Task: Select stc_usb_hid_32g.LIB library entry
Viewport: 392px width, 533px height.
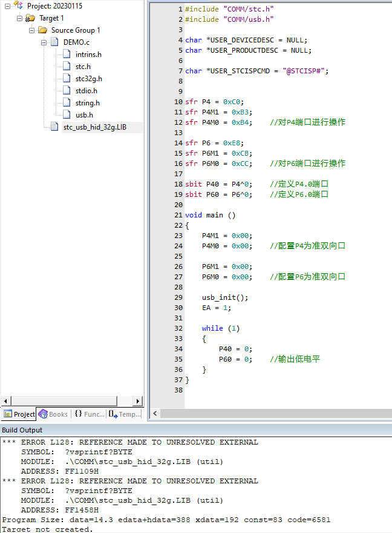Action: (95, 127)
